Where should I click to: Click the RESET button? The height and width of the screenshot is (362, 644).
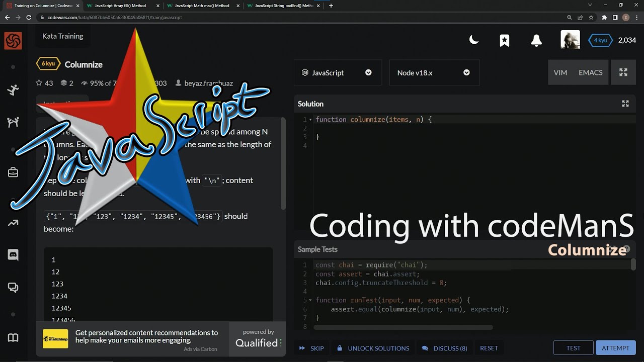[489, 348]
